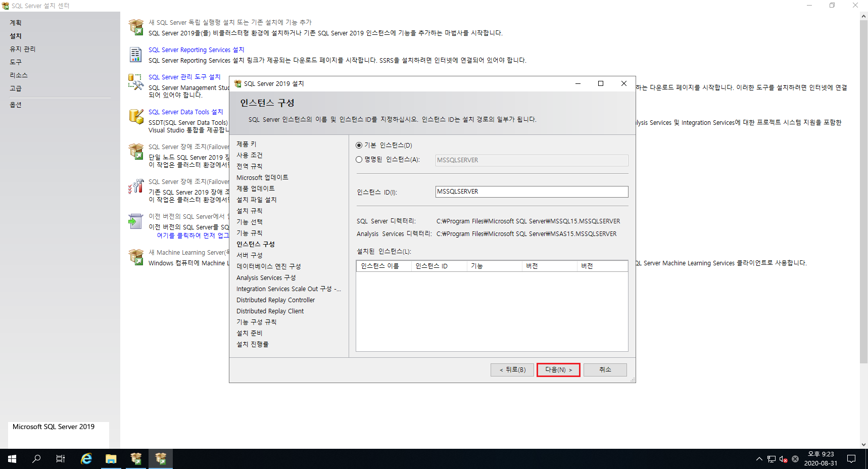
Task: Open the 고급 page in the installation center
Action: 16,88
